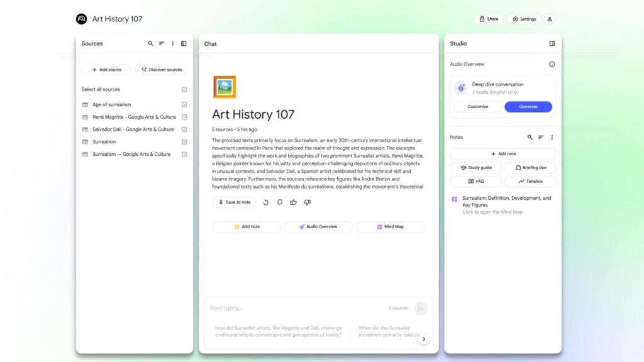
Task: Uncheck Salvador Dalí source checkbox
Action: [x=184, y=129]
